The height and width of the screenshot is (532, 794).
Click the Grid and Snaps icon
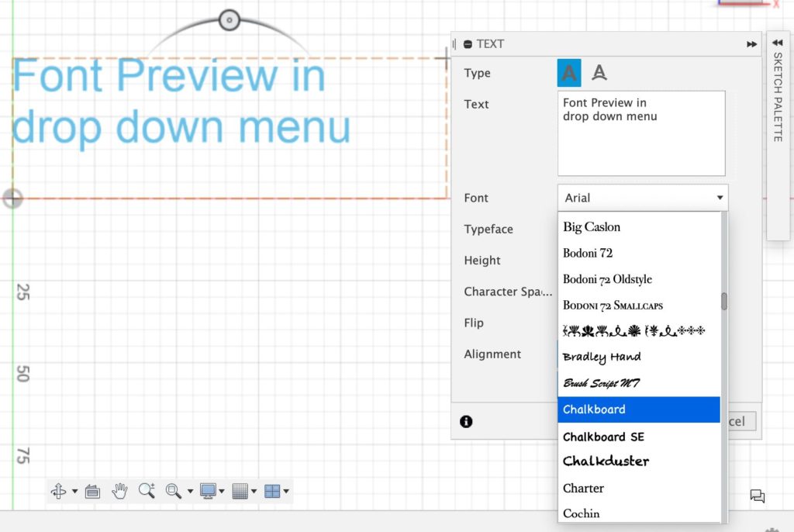click(240, 491)
